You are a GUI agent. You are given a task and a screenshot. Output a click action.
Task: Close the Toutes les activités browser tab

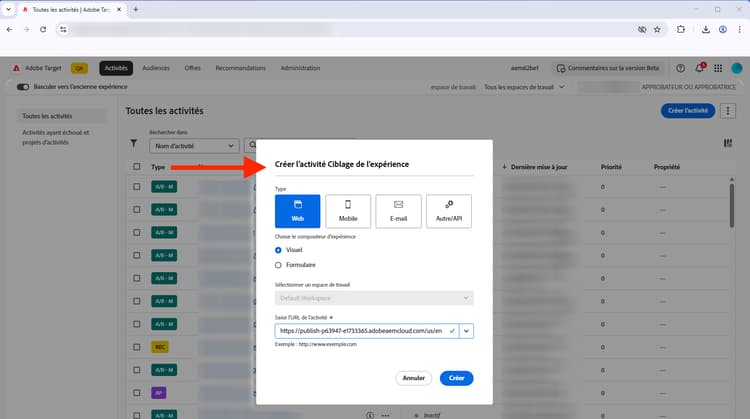(x=119, y=9)
